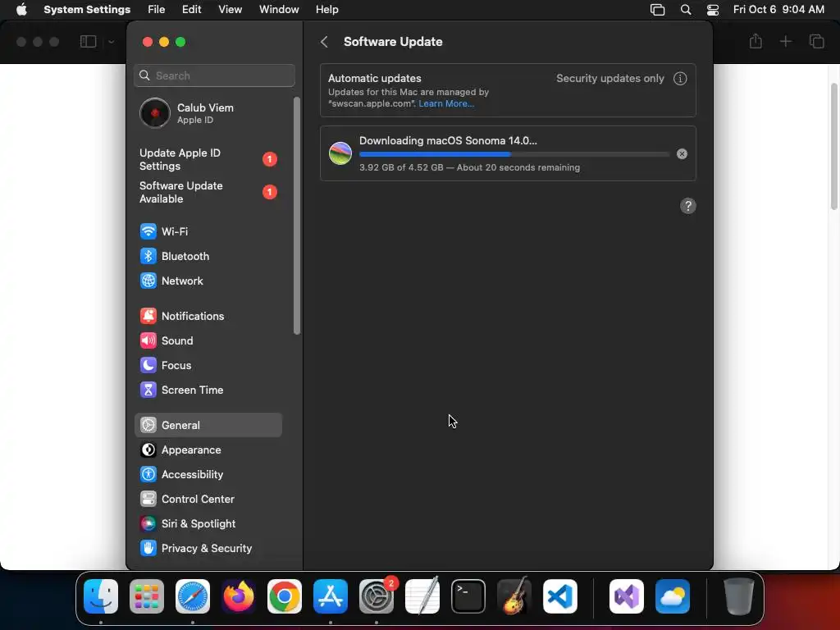This screenshot has height=630, width=840.
Task: Open the Software Update help button
Action: click(688, 206)
